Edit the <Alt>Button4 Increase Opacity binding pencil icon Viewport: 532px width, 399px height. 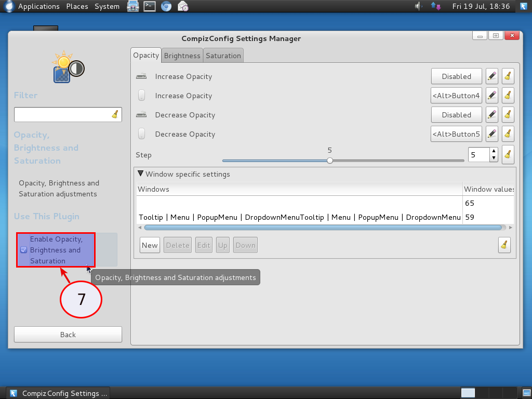click(491, 96)
